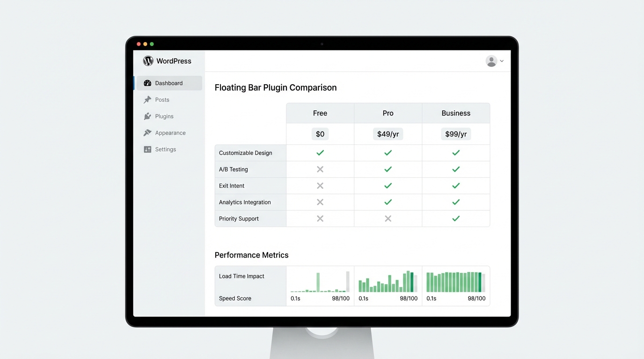Click the Posts pushpin icon
This screenshot has height=359, width=644.
147,100
